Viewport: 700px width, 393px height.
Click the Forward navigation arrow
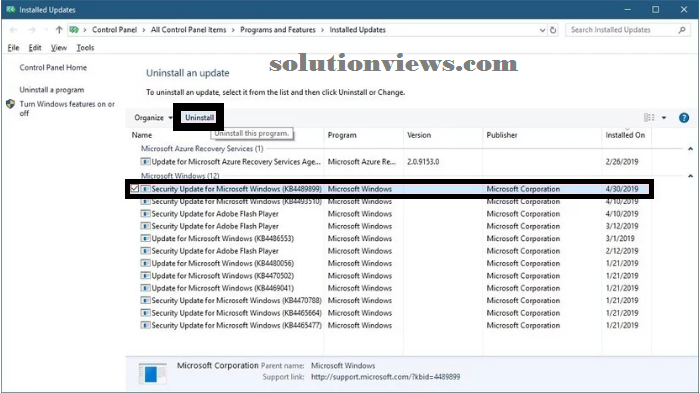click(32, 30)
